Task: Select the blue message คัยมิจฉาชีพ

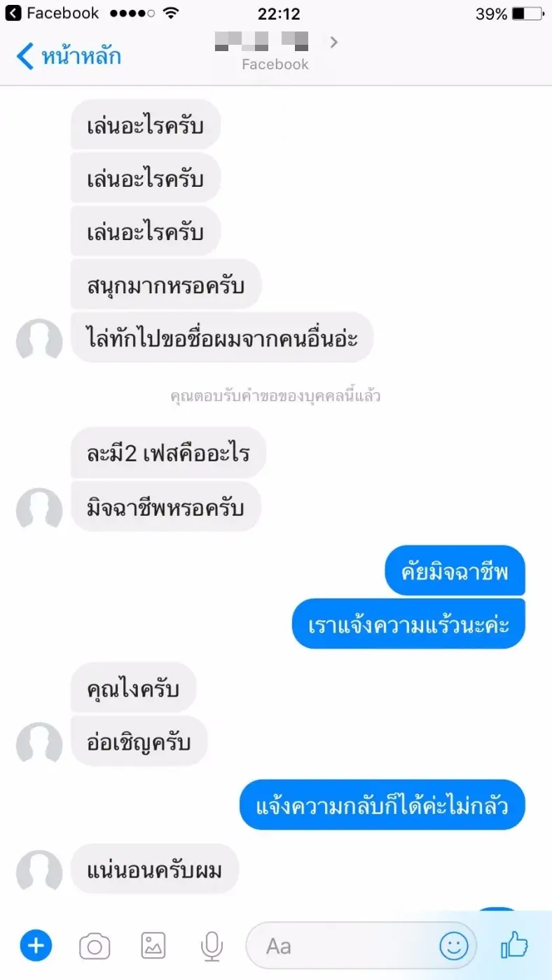Action: 455,570
